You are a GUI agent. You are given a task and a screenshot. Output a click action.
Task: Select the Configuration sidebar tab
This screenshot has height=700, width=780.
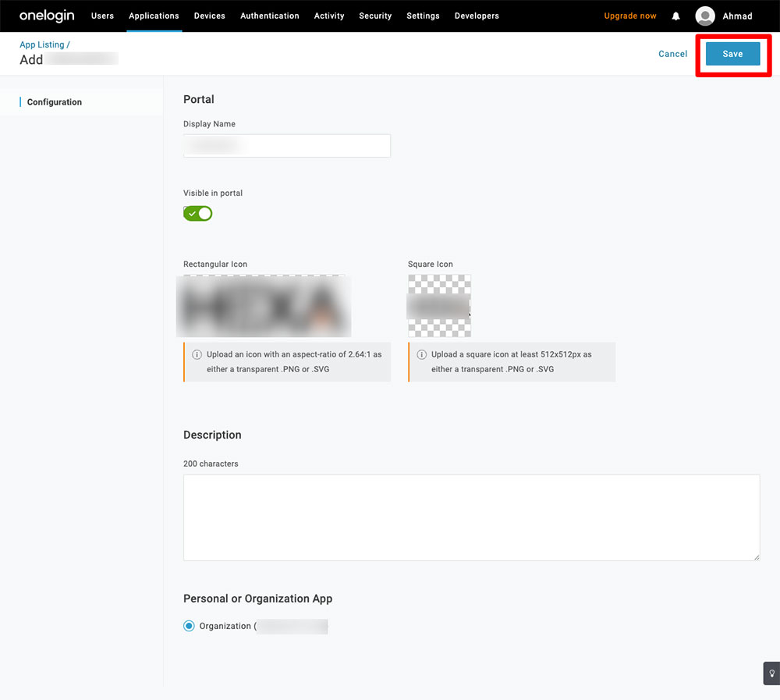coord(55,102)
